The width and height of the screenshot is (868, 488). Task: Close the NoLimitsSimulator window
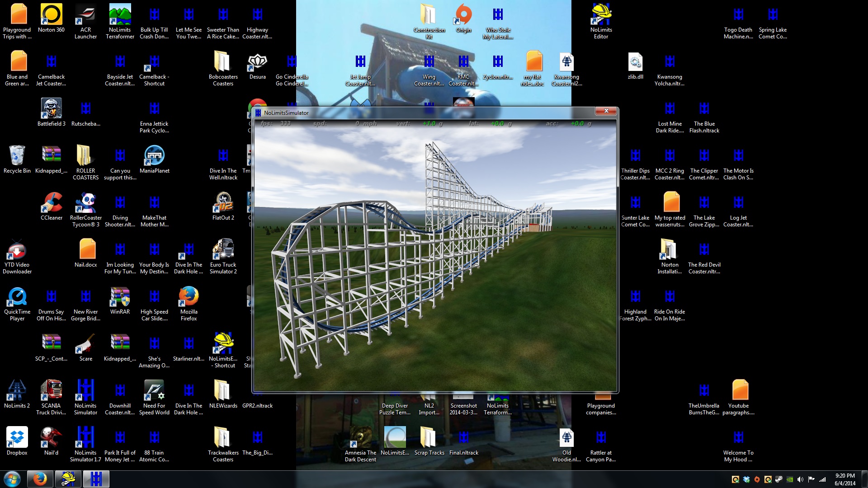pyautogui.click(x=606, y=111)
